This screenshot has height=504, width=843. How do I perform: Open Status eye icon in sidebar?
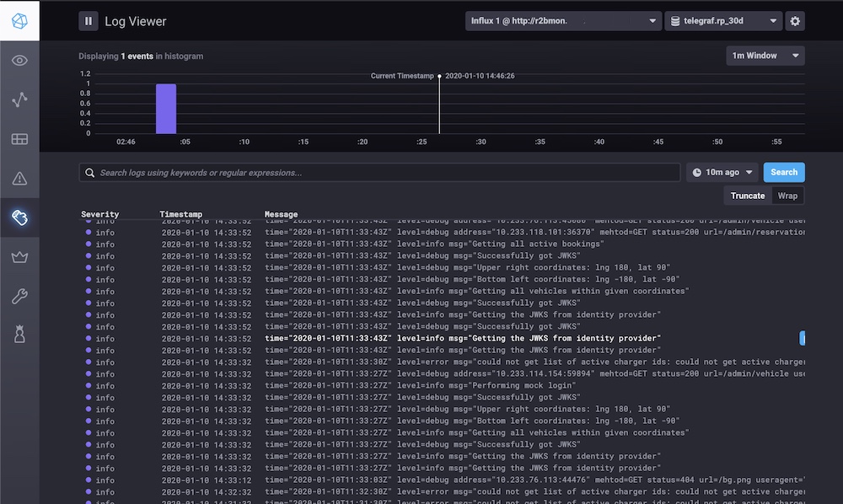coord(19,60)
